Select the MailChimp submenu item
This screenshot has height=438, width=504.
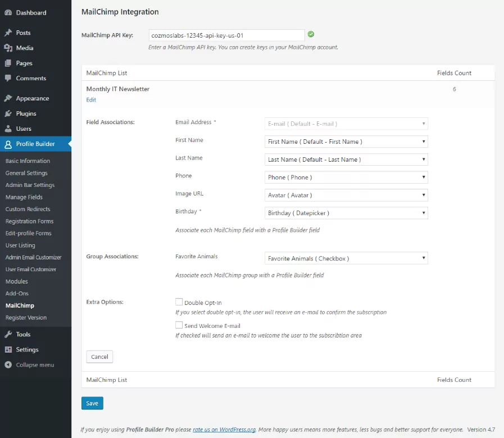[20, 305]
